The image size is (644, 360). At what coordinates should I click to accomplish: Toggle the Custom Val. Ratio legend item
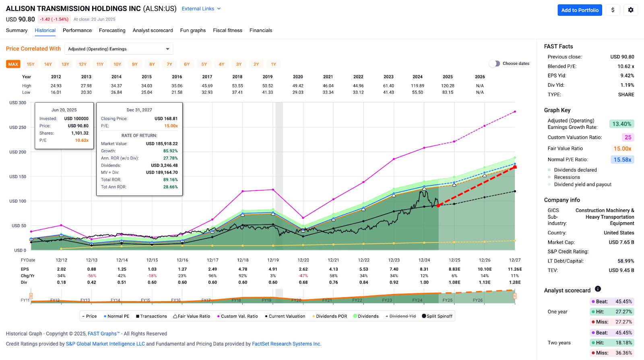pyautogui.click(x=237, y=316)
